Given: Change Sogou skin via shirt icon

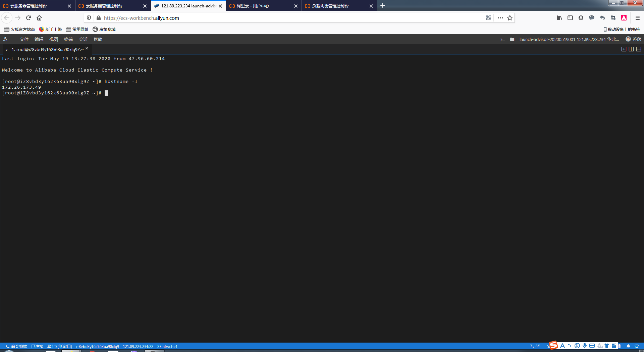Looking at the screenshot, I should 607,346.
